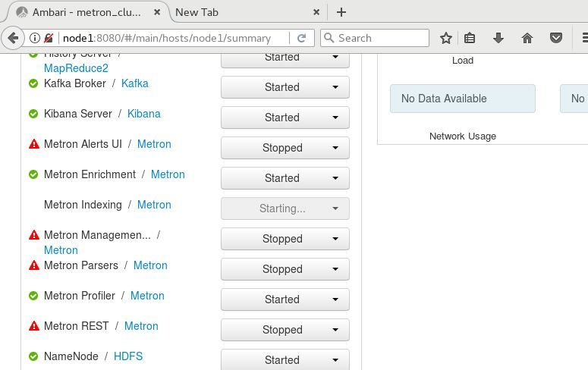Click the Network Usage label
The width and height of the screenshot is (588, 370).
coord(463,136)
